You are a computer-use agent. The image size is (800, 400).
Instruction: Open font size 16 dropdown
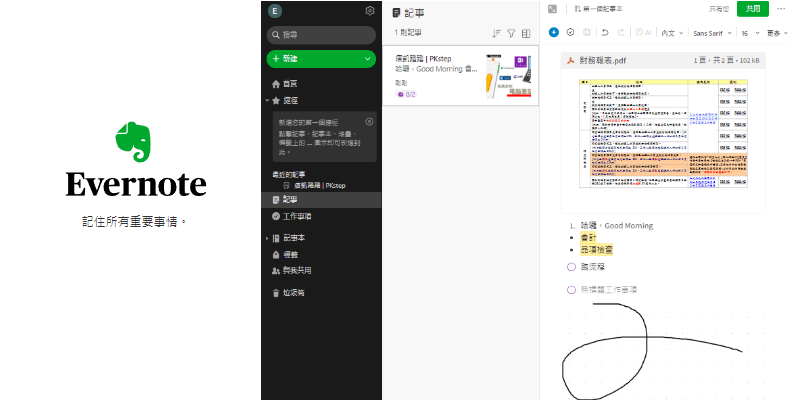pyautogui.click(x=750, y=33)
